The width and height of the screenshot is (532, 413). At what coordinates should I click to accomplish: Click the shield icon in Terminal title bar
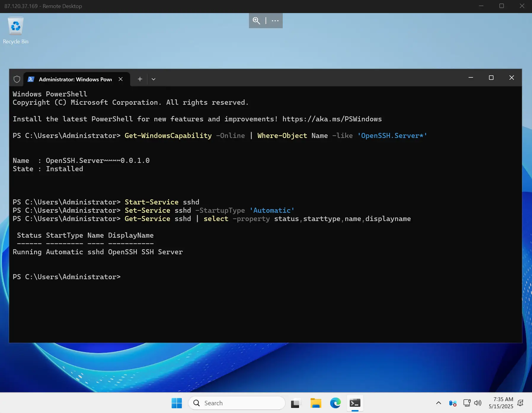pyautogui.click(x=17, y=79)
